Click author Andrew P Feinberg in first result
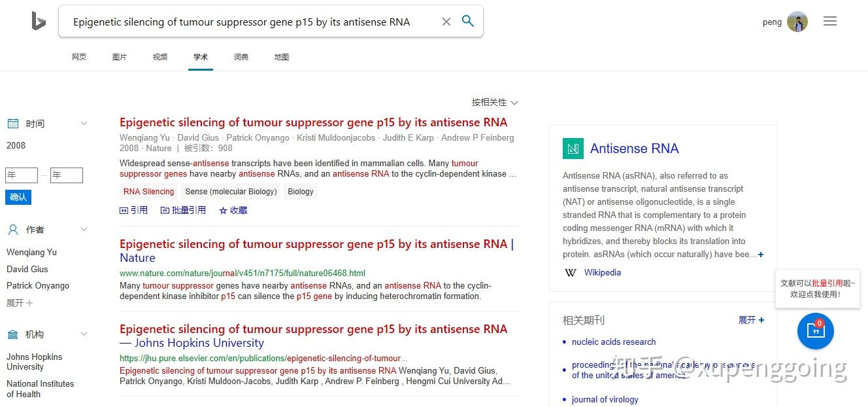 (478, 138)
